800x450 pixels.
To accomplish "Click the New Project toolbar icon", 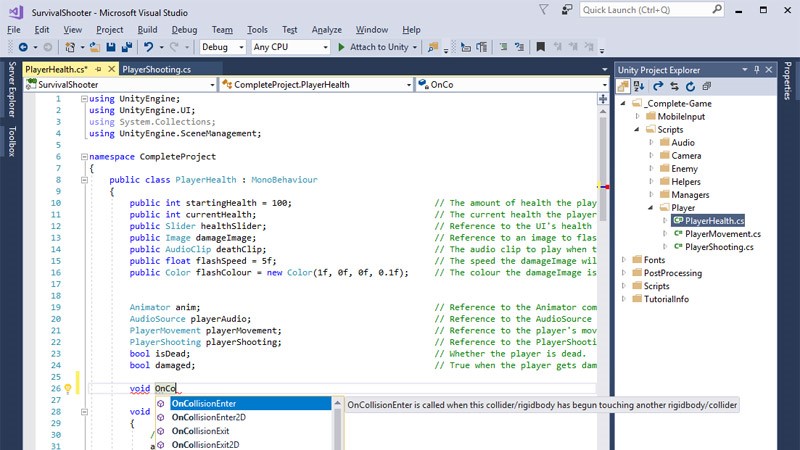I will pyautogui.click(x=70, y=47).
